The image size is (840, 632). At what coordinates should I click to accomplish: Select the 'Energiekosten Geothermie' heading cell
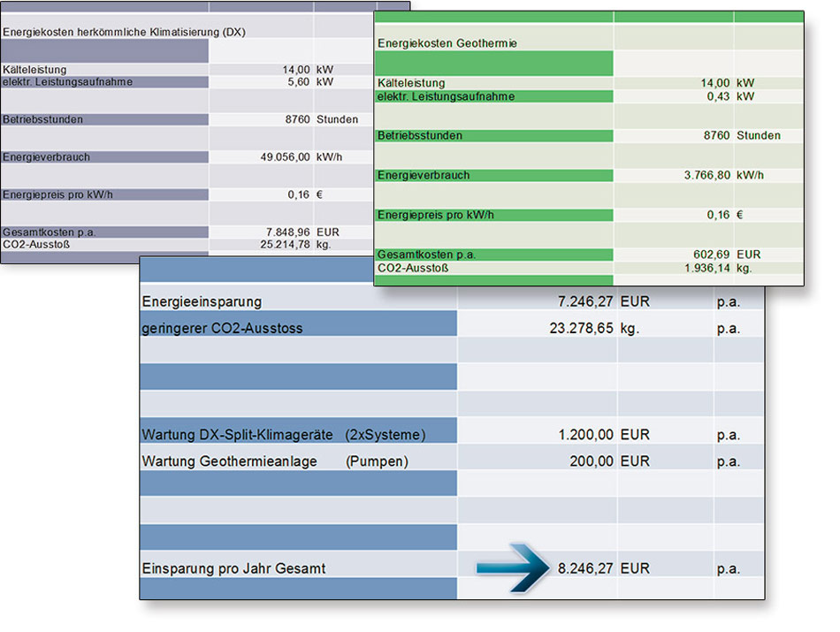tap(447, 43)
